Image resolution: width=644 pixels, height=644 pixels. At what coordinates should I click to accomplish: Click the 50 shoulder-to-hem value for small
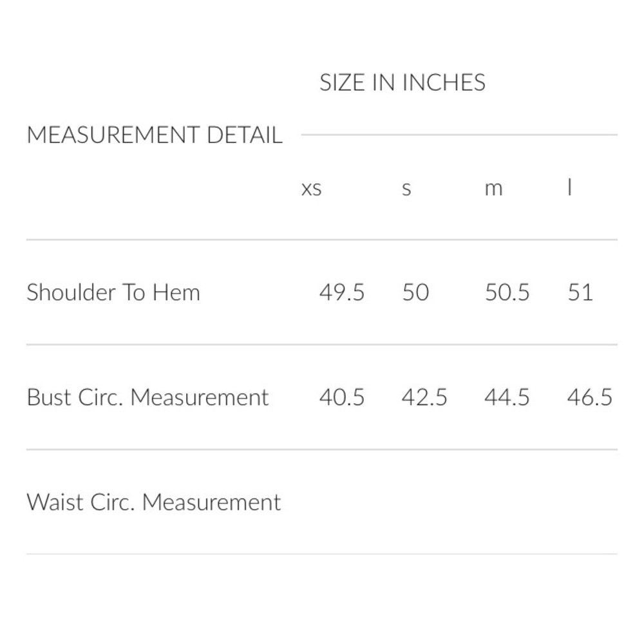(x=415, y=292)
